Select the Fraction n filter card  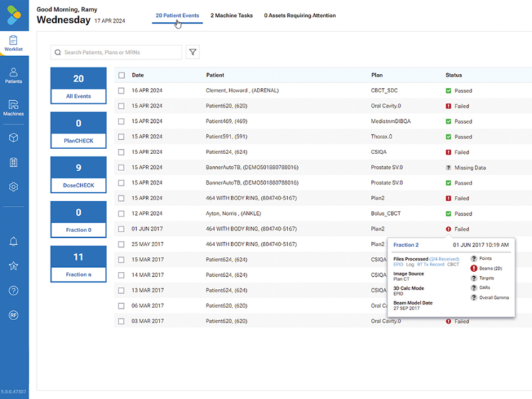click(78, 264)
